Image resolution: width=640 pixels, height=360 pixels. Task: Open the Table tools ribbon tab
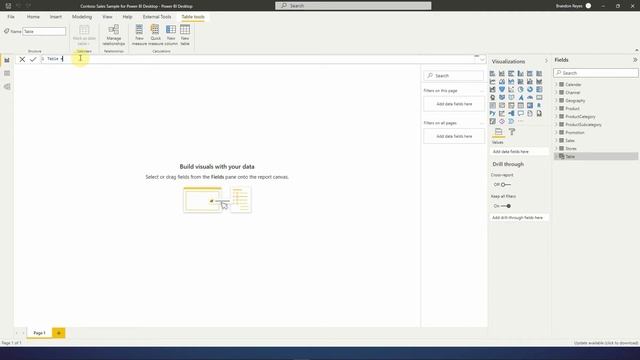coord(193,17)
